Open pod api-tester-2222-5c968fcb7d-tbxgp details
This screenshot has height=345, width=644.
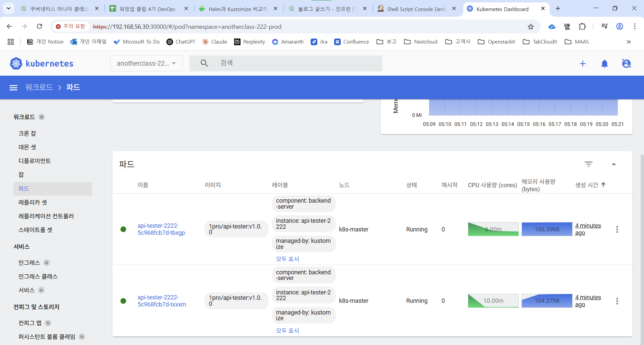[x=161, y=229]
